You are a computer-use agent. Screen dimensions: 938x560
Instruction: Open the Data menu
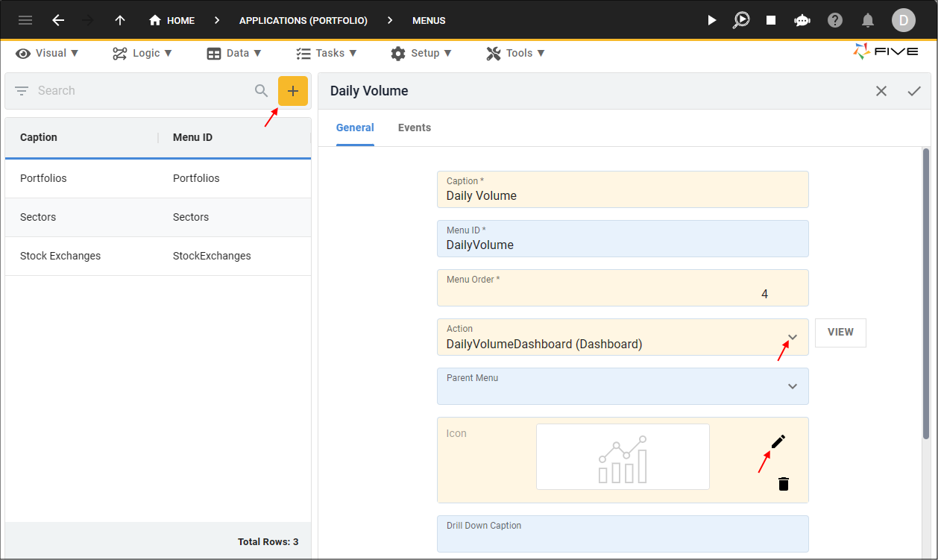pyautogui.click(x=234, y=53)
